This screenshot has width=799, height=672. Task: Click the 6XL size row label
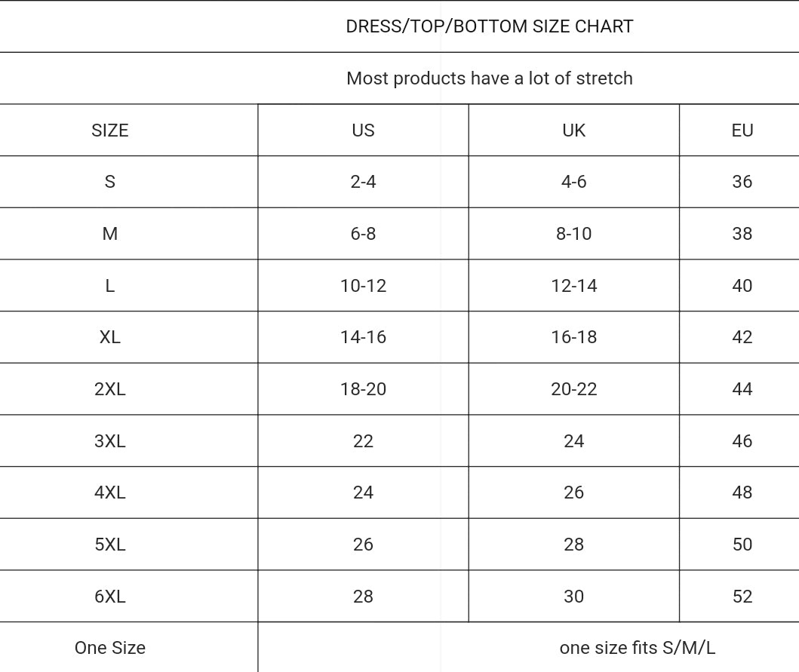click(110, 597)
